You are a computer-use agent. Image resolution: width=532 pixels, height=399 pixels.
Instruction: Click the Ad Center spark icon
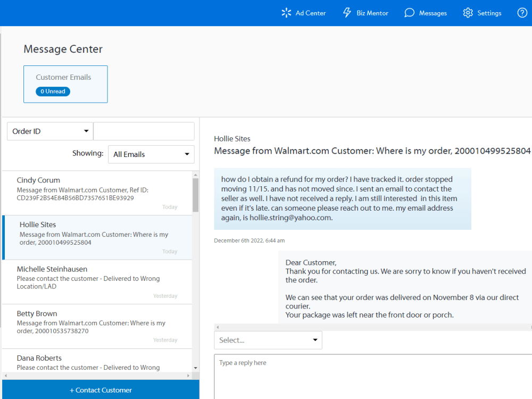pos(286,13)
